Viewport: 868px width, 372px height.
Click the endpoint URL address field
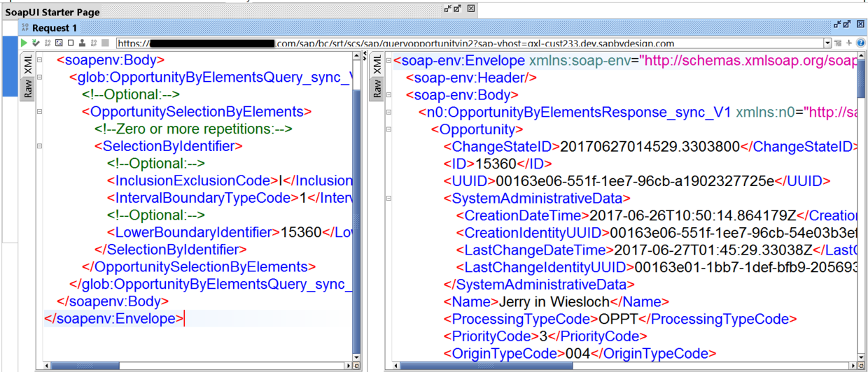coord(470,43)
